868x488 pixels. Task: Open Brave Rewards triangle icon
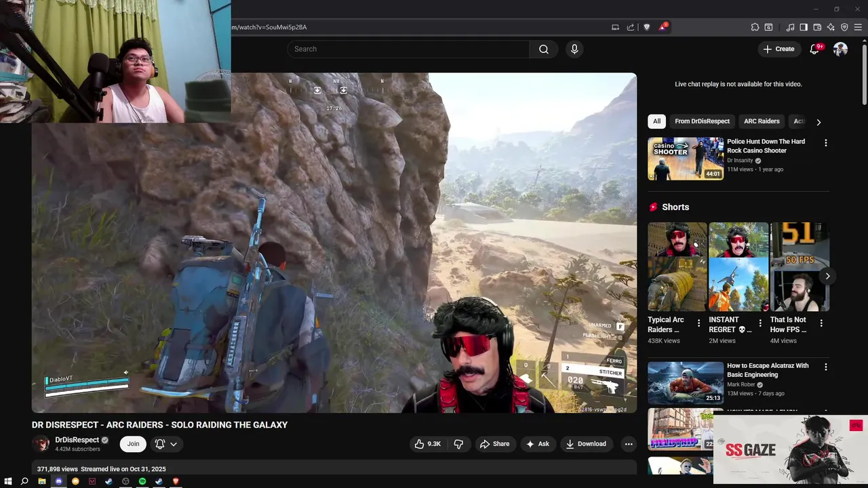(663, 27)
